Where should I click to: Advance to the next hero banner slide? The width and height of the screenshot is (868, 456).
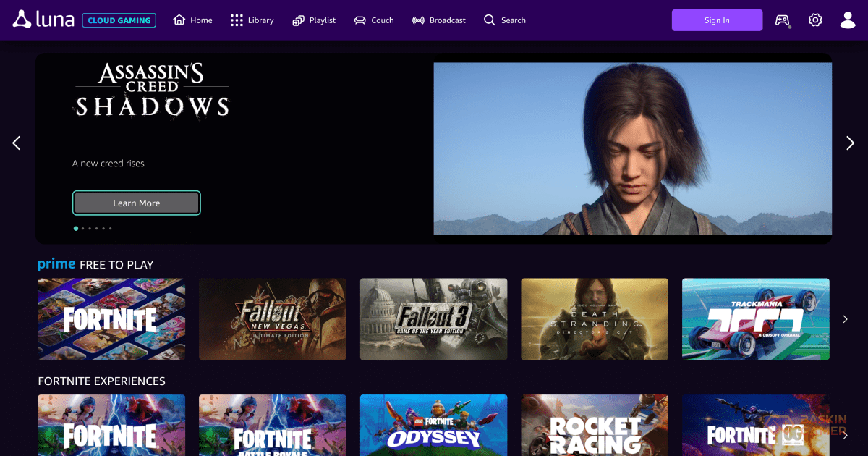pos(851,143)
